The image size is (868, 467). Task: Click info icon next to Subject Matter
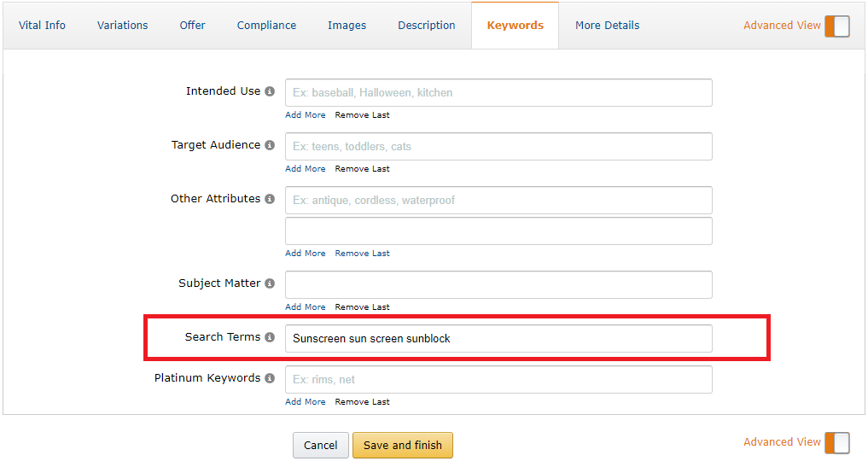270,283
